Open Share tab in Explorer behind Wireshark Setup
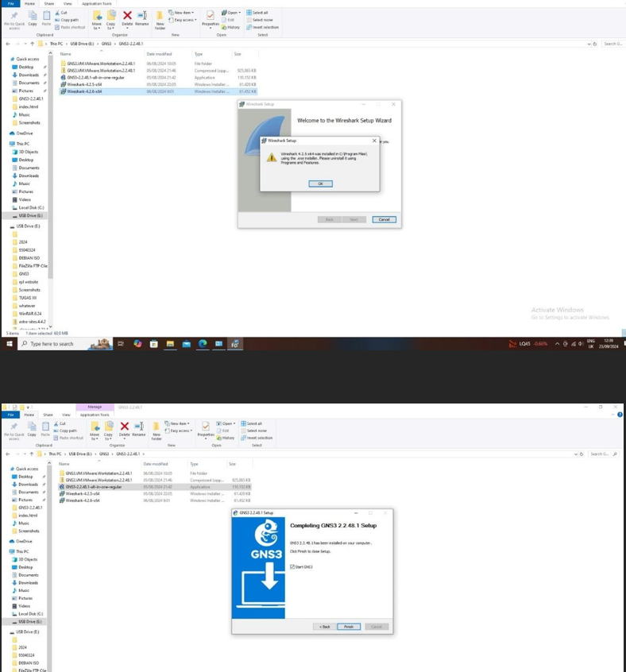Image resolution: width=626 pixels, height=672 pixels. (48, 3)
